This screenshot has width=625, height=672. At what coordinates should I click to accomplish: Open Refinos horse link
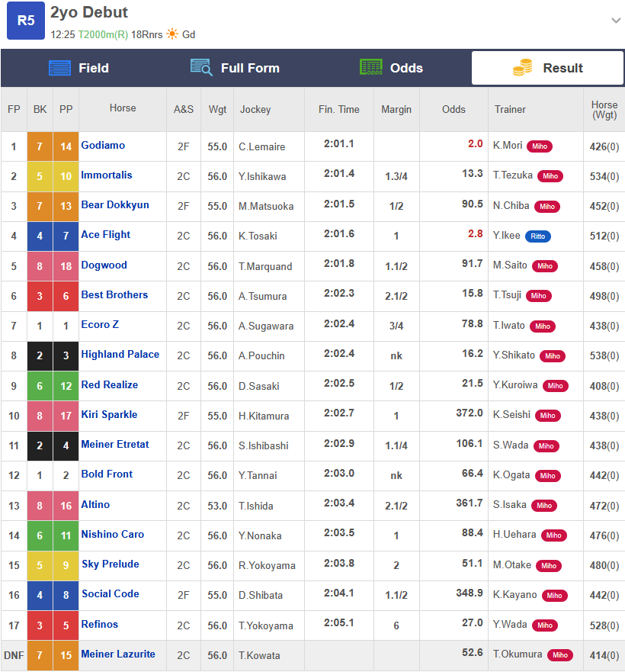(99, 624)
